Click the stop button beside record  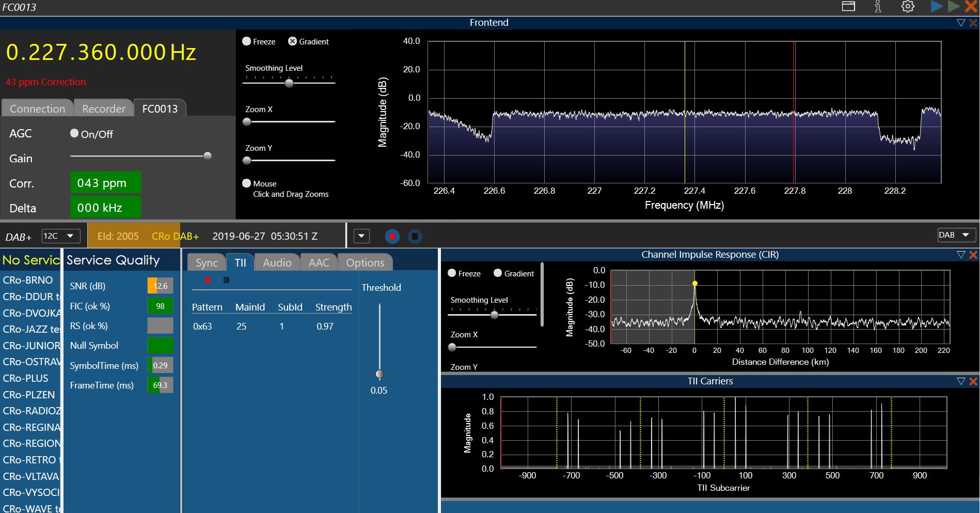pyautogui.click(x=415, y=237)
